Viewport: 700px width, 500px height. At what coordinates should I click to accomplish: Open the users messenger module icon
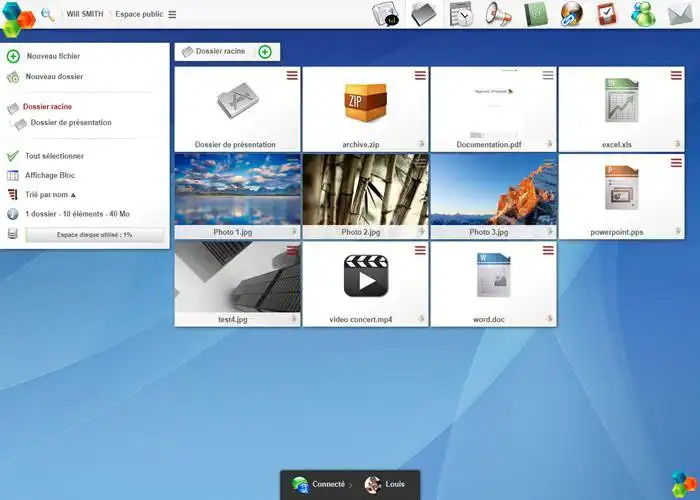643,14
